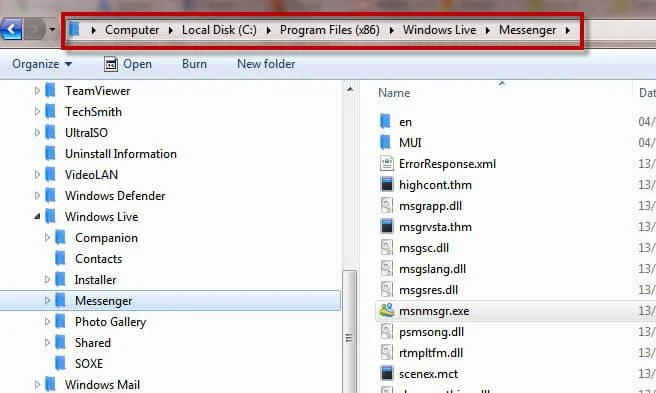Open the Organize menu
Screen dimensions: 656x393
coord(42,64)
